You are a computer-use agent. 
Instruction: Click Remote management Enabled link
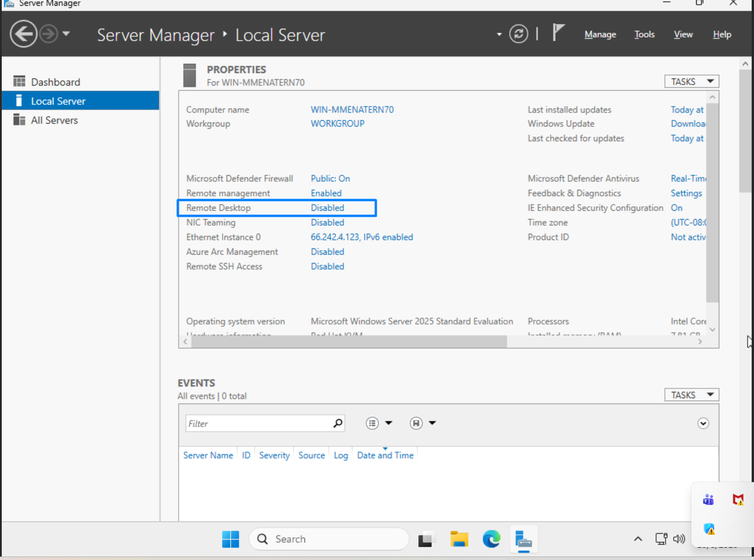tap(326, 193)
